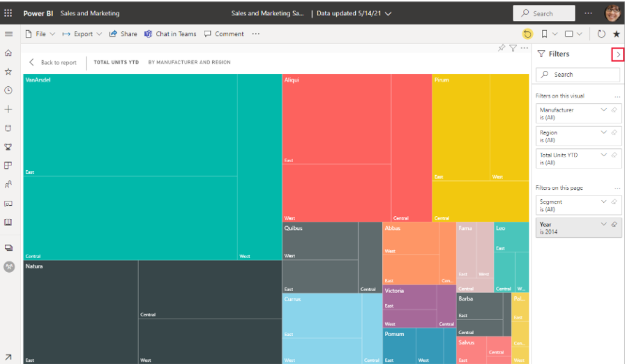Click Chat in Teams button
The width and height of the screenshot is (625, 364).
coord(170,34)
